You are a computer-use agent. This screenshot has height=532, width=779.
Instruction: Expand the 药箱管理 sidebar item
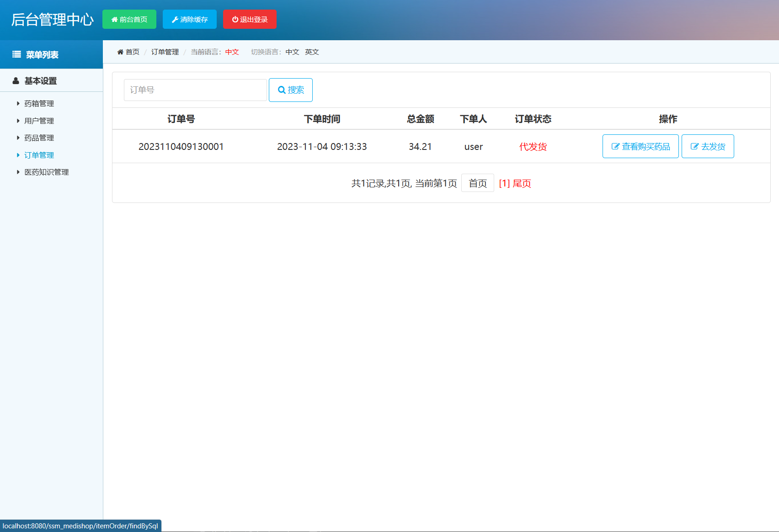point(38,103)
